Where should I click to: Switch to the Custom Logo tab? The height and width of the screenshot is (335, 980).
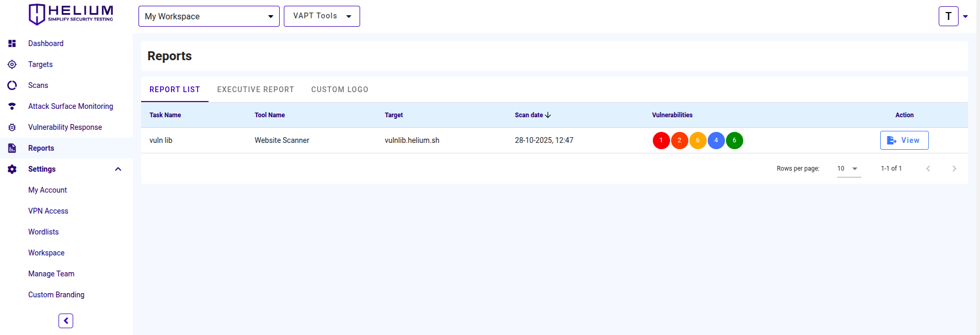point(340,90)
